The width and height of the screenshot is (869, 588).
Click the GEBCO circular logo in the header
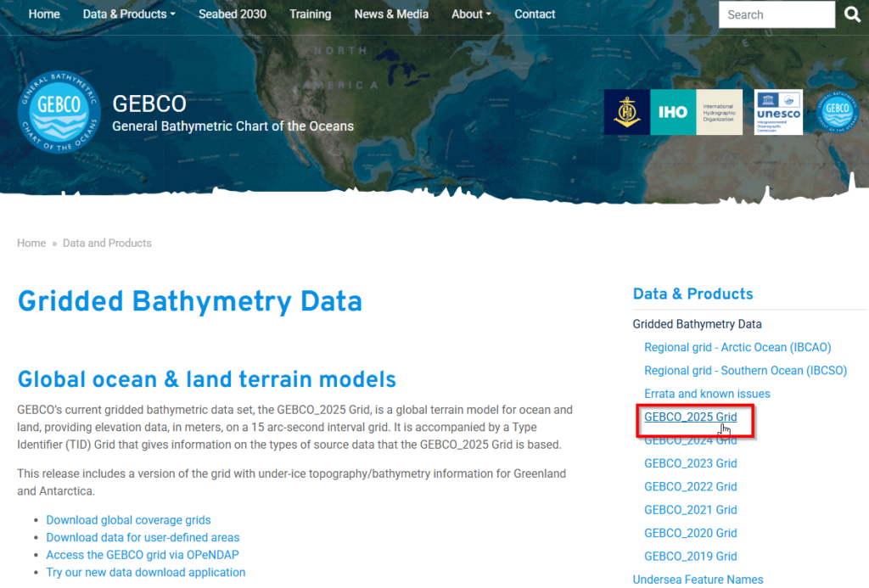(59, 111)
